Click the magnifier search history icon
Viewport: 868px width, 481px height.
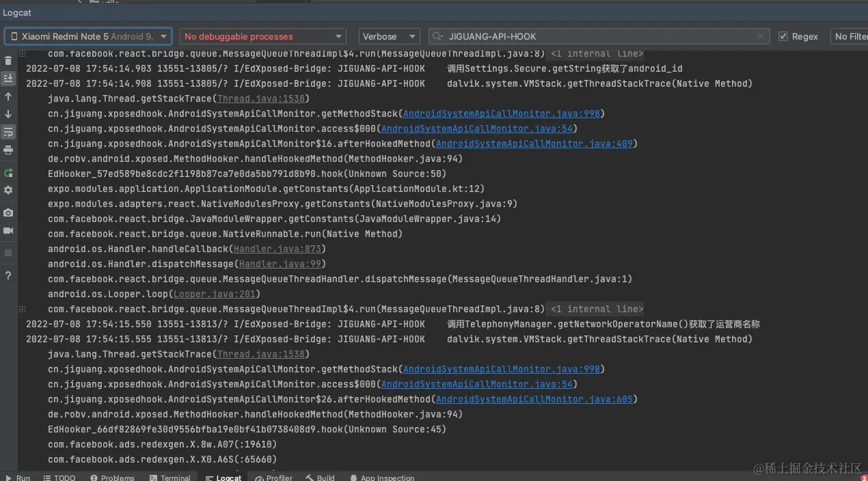click(438, 36)
